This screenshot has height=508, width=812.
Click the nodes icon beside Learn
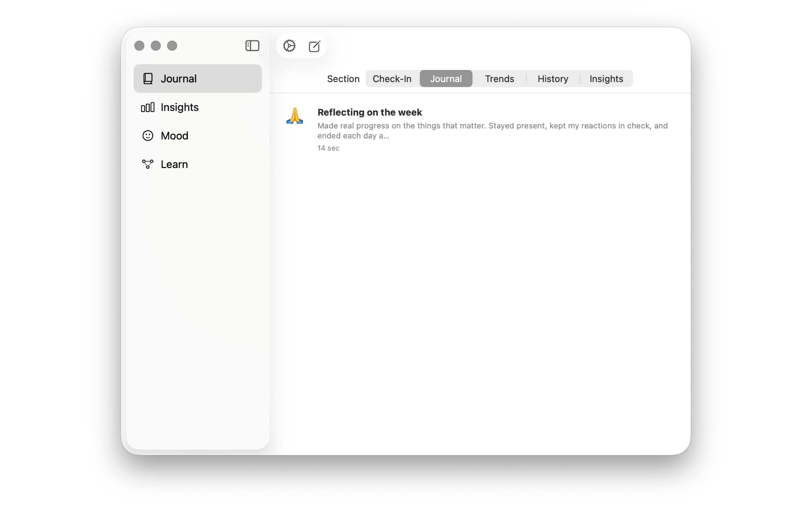[x=148, y=164]
